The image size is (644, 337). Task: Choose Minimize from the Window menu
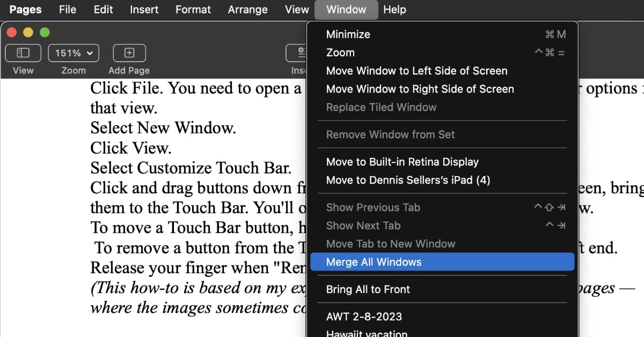pos(348,34)
